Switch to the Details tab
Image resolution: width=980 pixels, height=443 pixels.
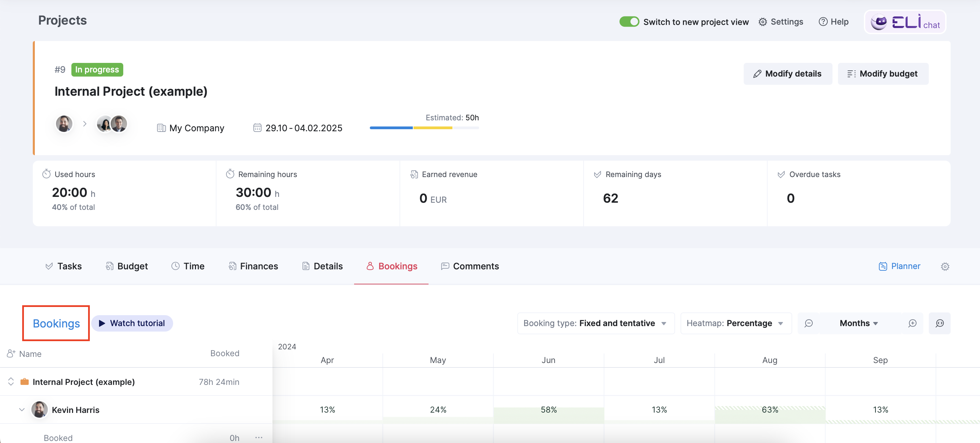coord(322,266)
